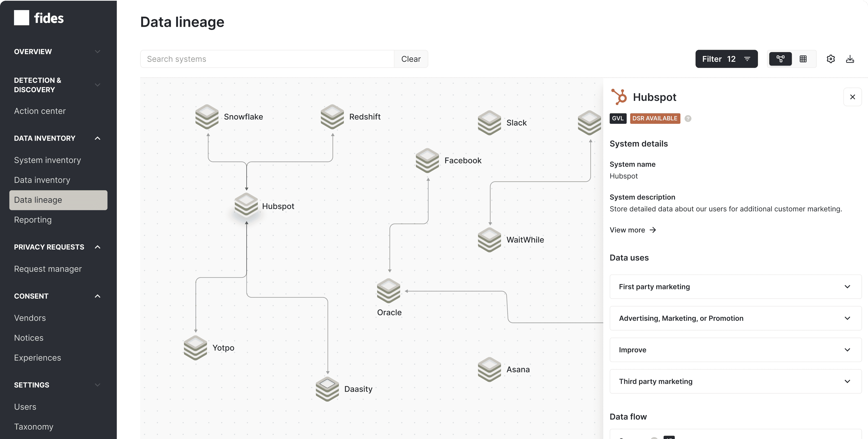Select the Facebook system node icon
The image size is (868, 439).
[427, 160]
